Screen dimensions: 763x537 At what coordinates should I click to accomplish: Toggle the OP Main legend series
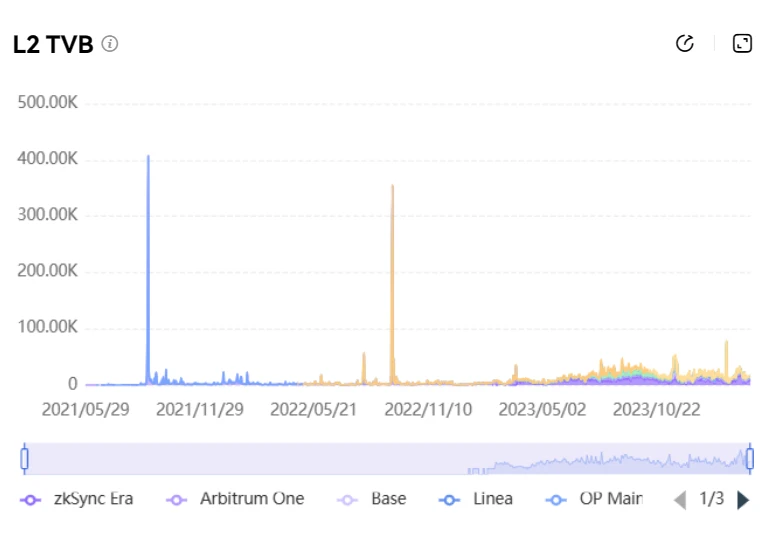594,498
